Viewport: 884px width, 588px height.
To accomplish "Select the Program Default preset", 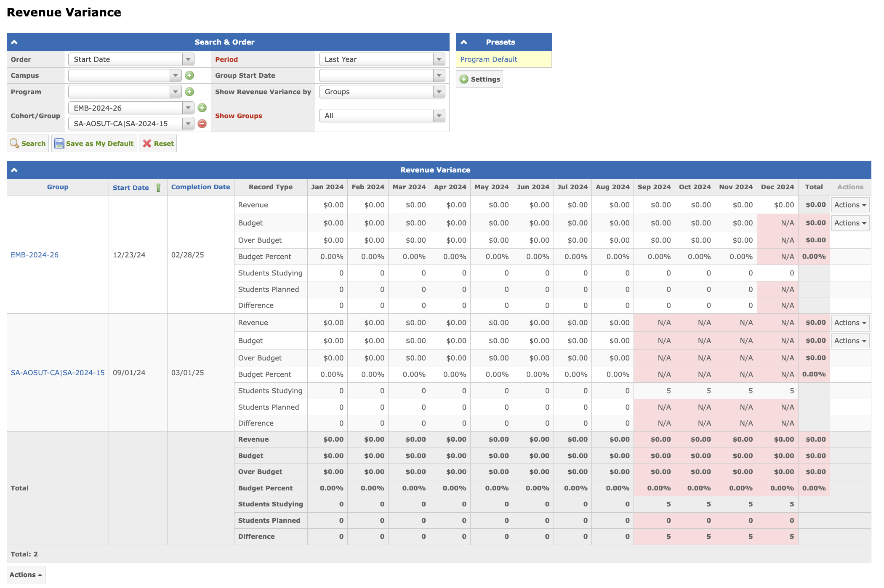I will (x=488, y=59).
